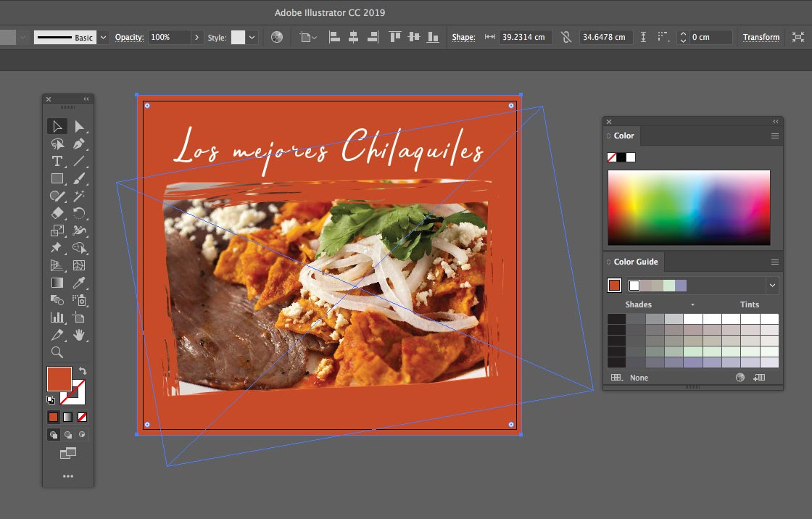Click the Eraser tool
The height and width of the screenshot is (519, 812).
click(57, 213)
